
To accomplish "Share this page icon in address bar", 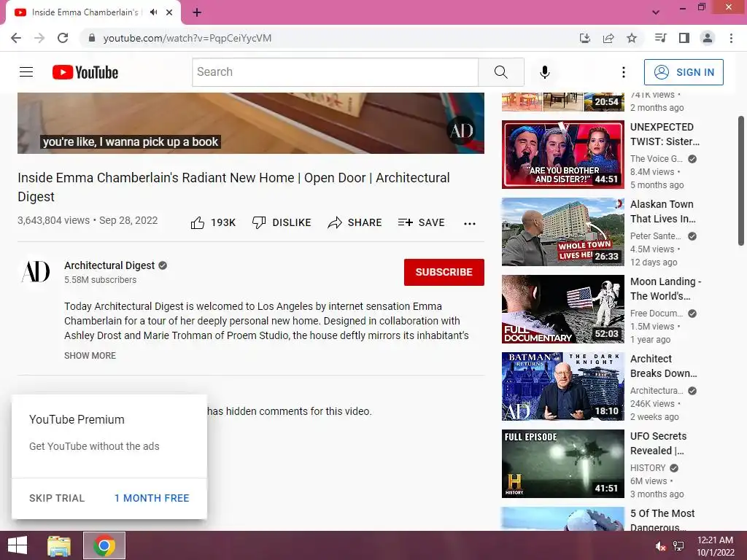I will (x=608, y=38).
